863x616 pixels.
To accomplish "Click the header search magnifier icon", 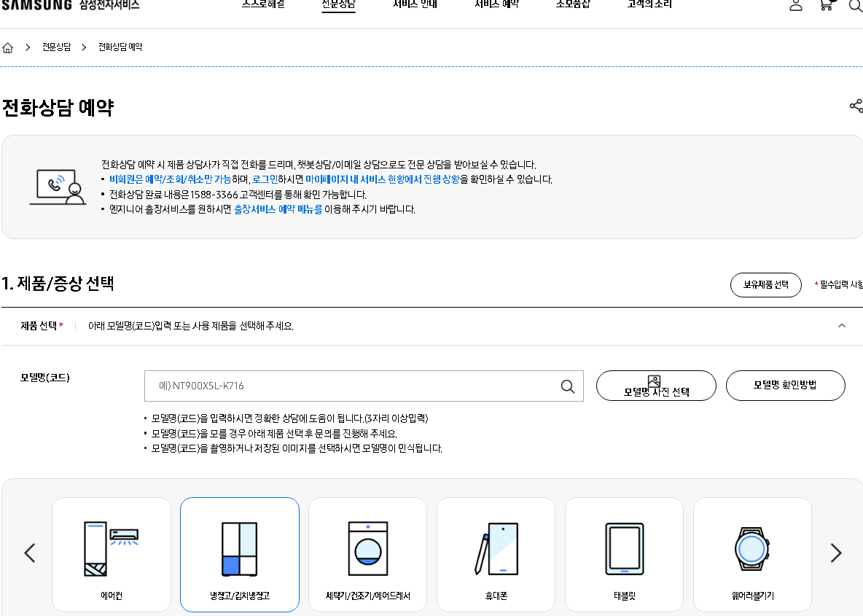I will coord(856,5).
